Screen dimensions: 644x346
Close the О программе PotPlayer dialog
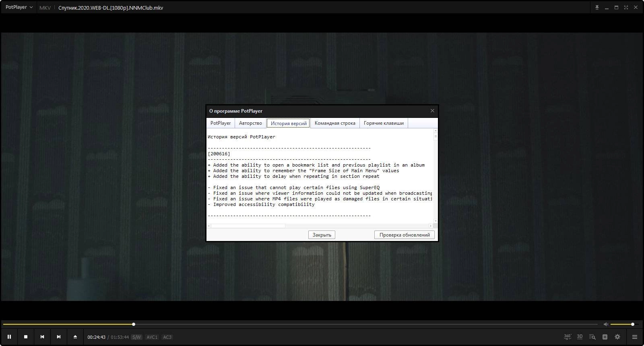coord(432,111)
